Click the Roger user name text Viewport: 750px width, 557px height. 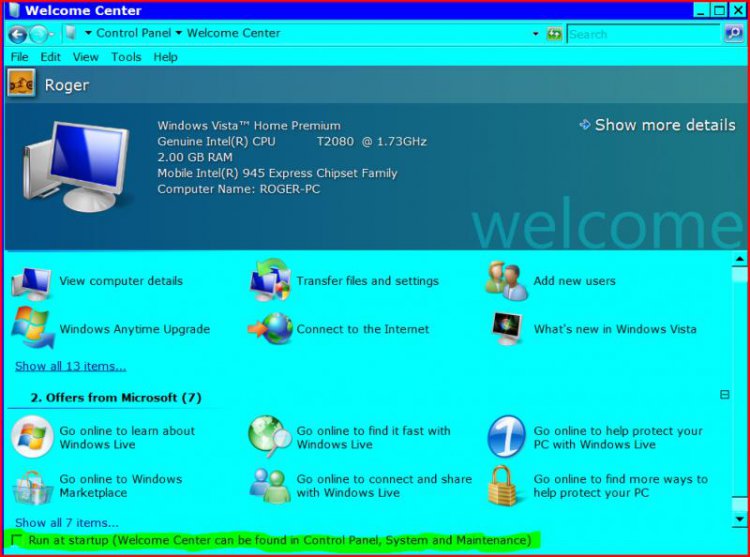click(66, 85)
